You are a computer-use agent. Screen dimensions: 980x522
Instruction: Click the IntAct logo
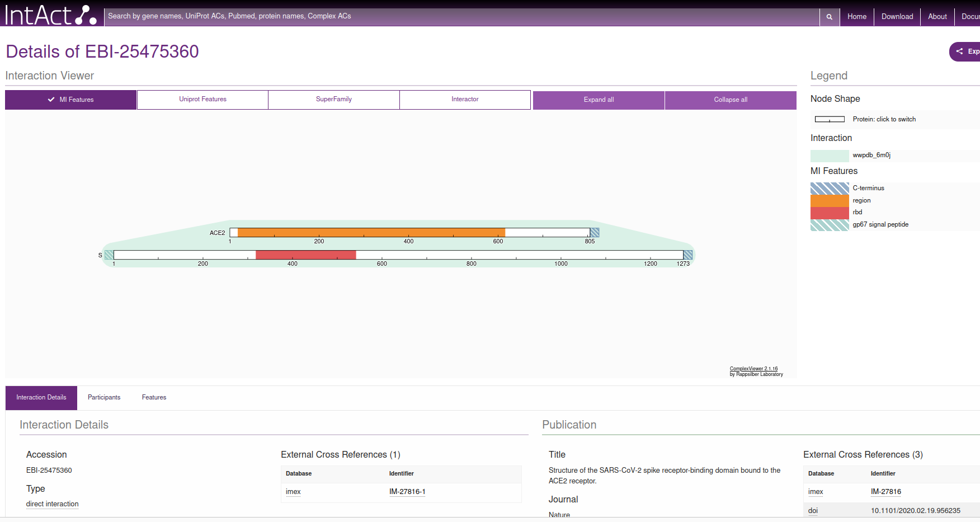(x=50, y=15)
